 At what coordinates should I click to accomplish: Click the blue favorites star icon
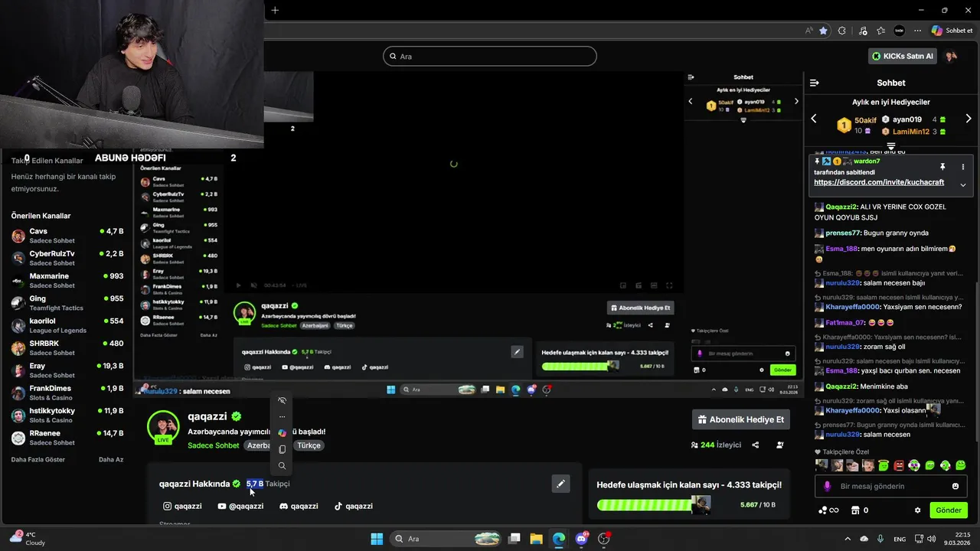coord(823,31)
